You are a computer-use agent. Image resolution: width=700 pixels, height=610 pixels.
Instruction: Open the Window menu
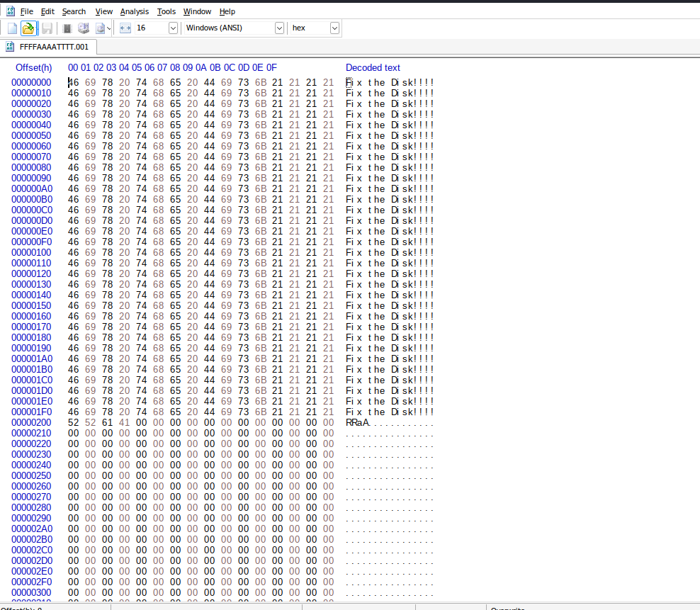(197, 11)
